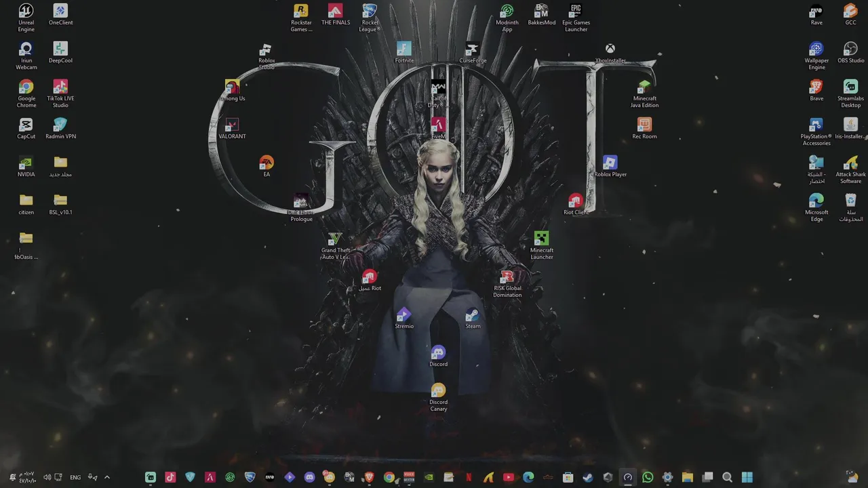Launch Minecraft Java Edition shortcut
Screen dimensions: 868x488
point(644,94)
